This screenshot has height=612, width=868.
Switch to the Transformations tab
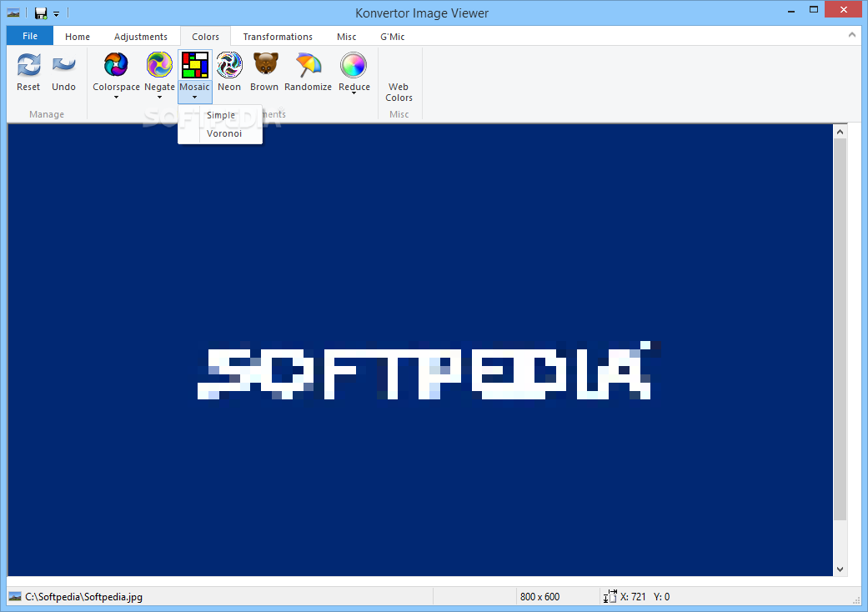[x=278, y=37]
